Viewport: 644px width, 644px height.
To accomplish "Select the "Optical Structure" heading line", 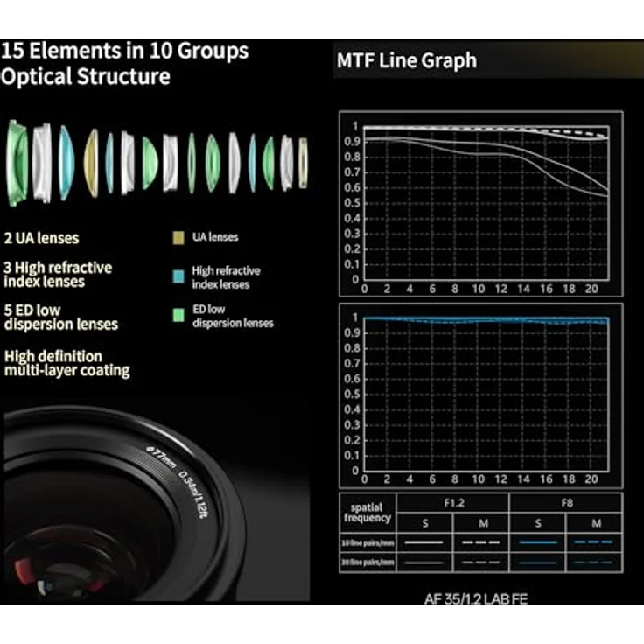I will tap(86, 76).
